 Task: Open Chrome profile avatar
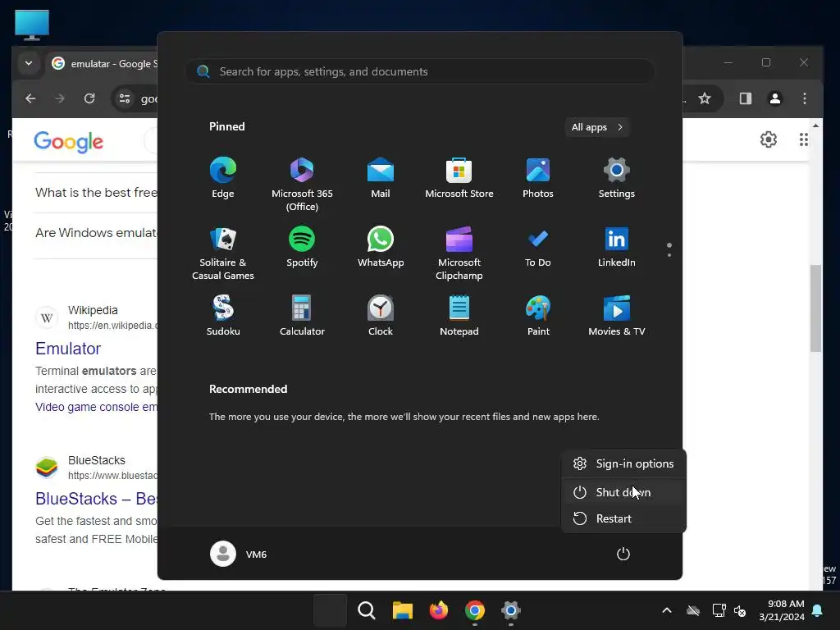point(774,98)
